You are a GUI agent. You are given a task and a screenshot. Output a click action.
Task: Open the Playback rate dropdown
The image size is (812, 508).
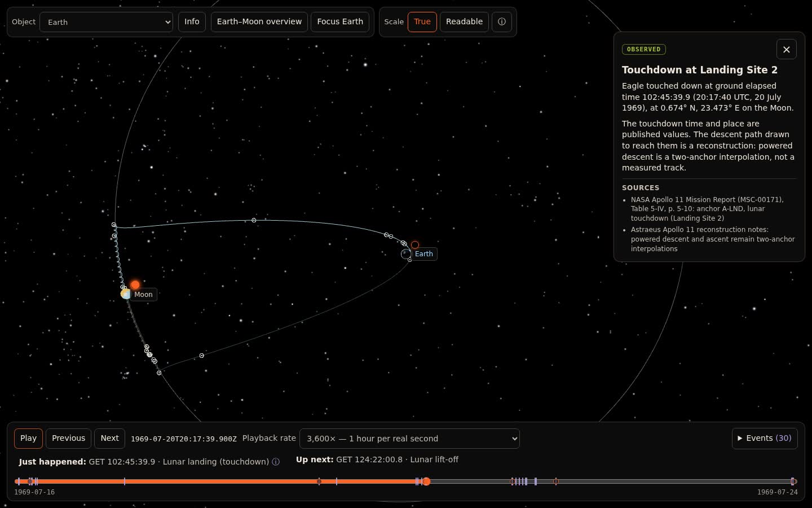tap(409, 439)
